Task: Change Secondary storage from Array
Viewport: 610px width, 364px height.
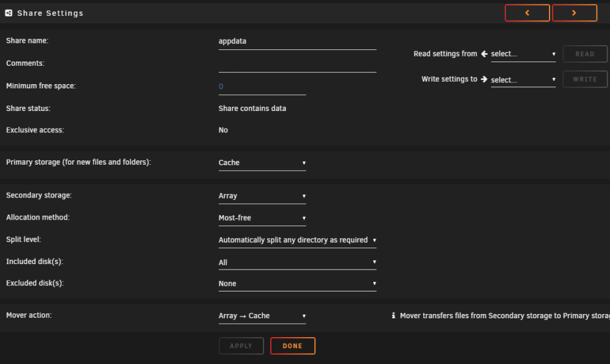Action: tap(262, 196)
